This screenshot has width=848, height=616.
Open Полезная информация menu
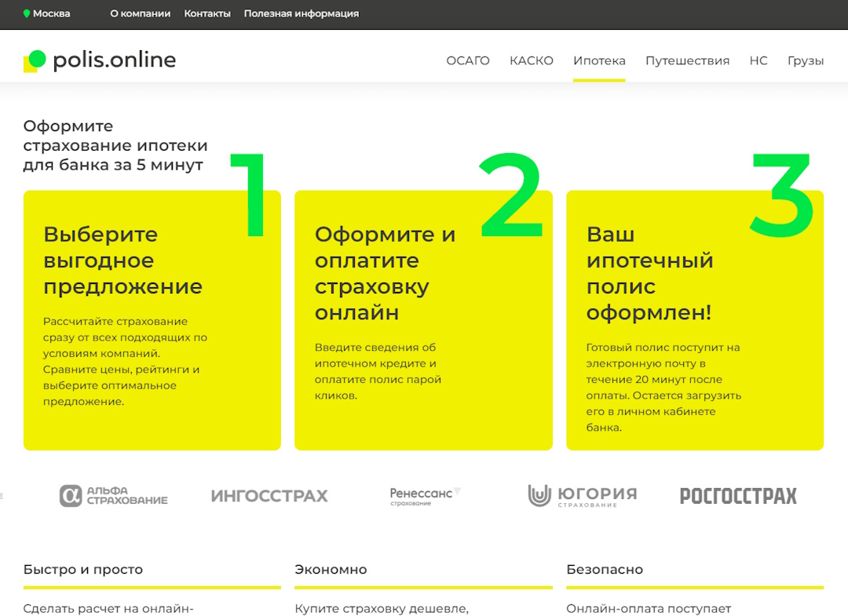coord(301,13)
